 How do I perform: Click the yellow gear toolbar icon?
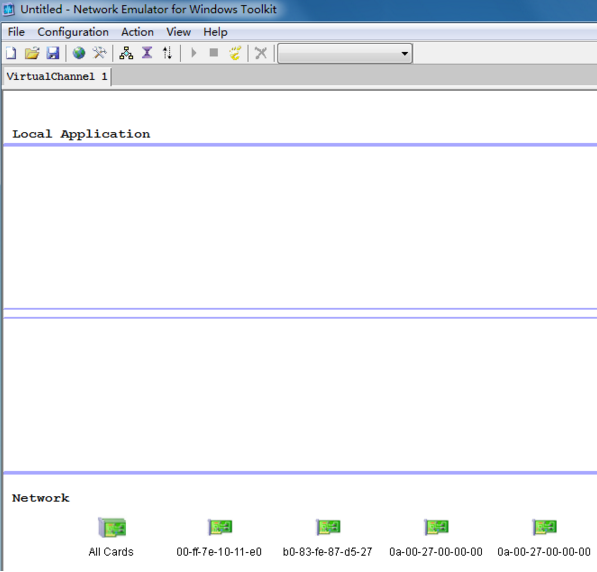click(x=235, y=53)
